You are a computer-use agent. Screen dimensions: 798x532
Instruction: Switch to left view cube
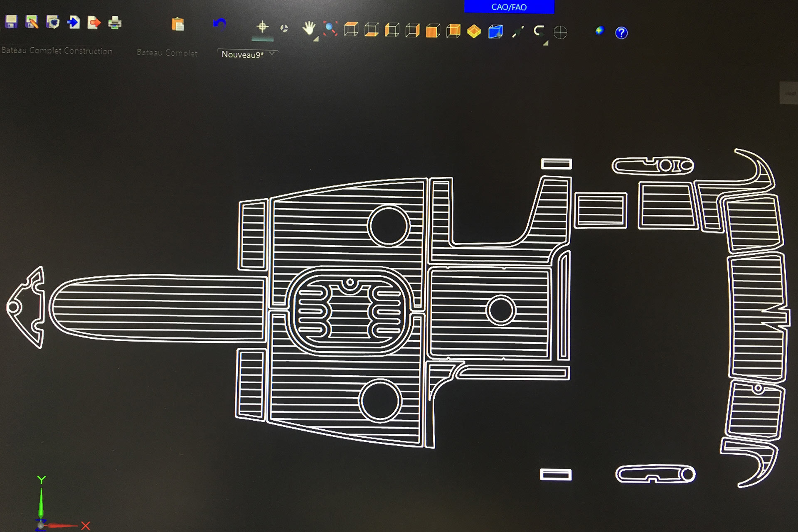pos(392,30)
